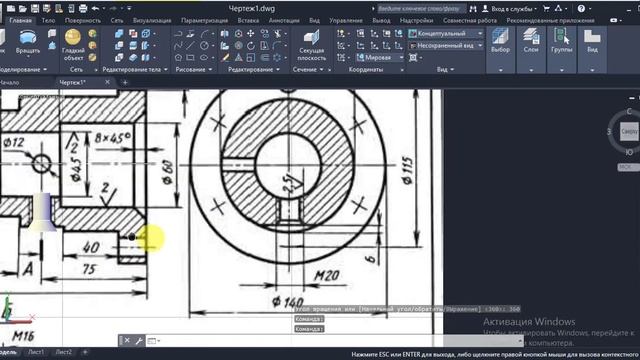
Task: Expand the Рисование panel
Action: [193, 69]
